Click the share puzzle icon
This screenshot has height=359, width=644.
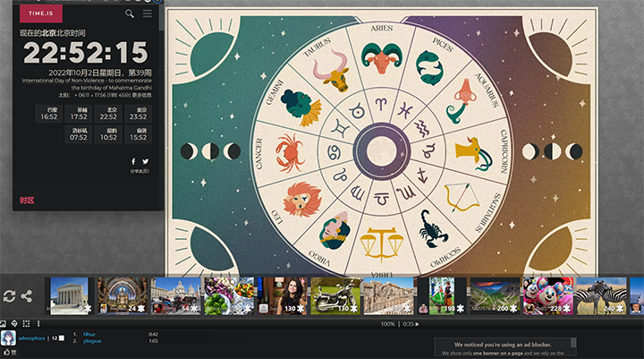[27, 296]
